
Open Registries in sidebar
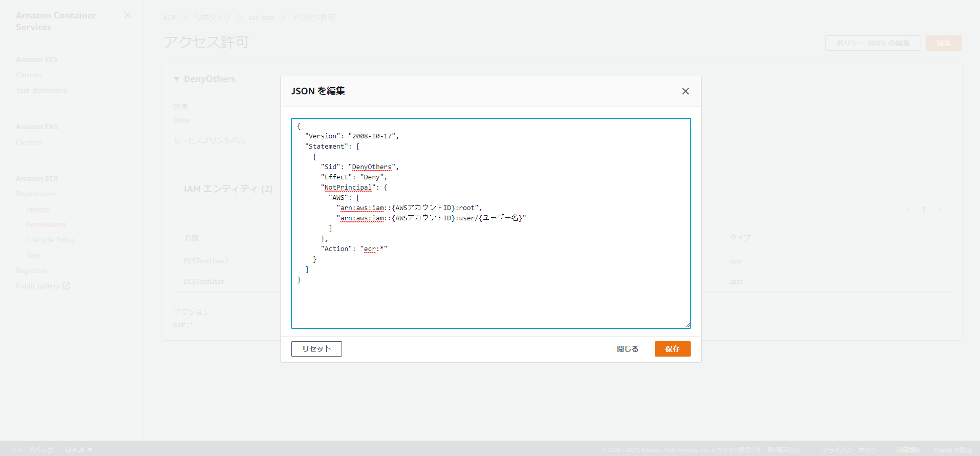point(31,271)
